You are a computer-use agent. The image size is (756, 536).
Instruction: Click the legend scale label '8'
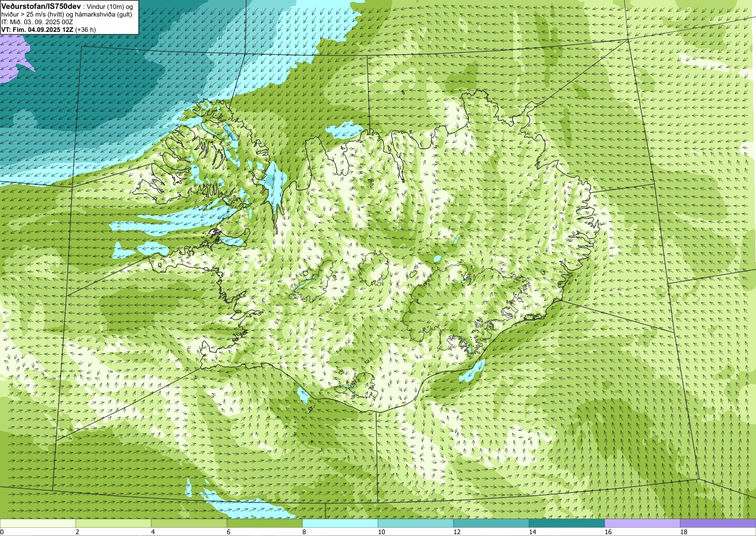[304, 532]
